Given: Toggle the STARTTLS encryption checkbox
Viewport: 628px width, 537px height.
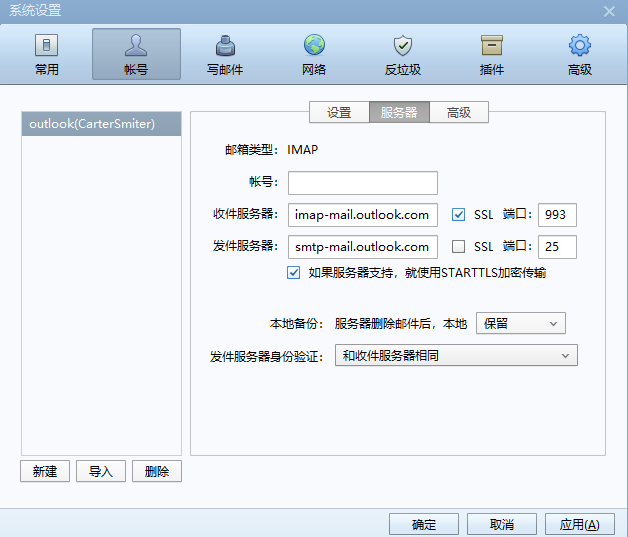Looking at the screenshot, I should click(293, 273).
